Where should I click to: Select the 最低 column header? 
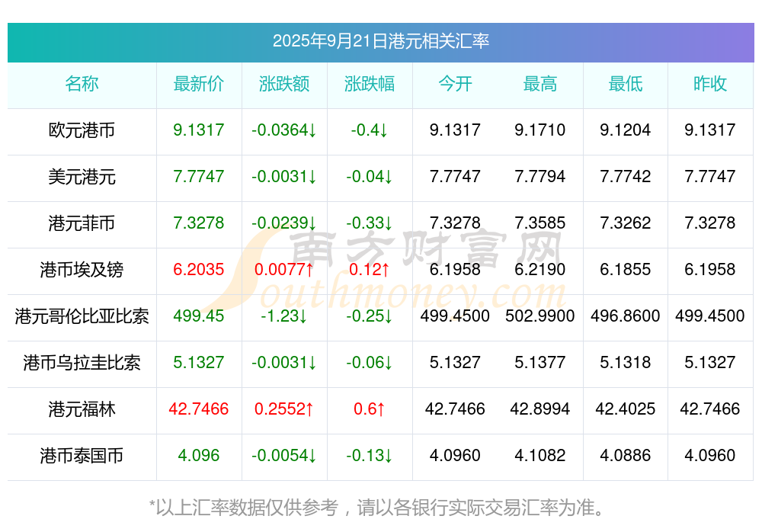click(x=626, y=84)
